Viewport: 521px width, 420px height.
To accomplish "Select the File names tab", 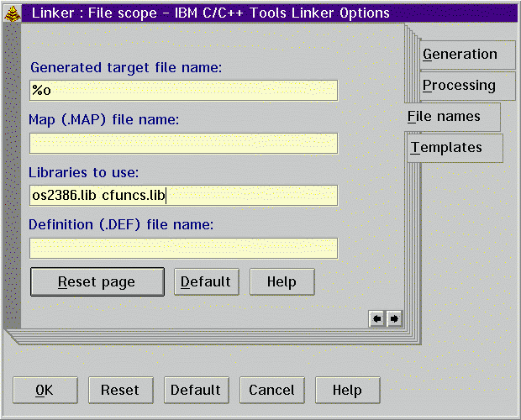I will pyautogui.click(x=453, y=117).
